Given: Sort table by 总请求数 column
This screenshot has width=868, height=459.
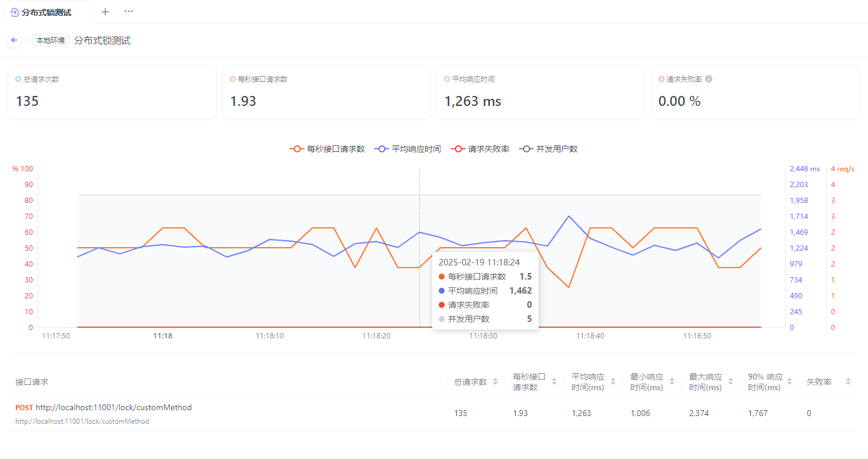Looking at the screenshot, I should pyautogui.click(x=495, y=382).
